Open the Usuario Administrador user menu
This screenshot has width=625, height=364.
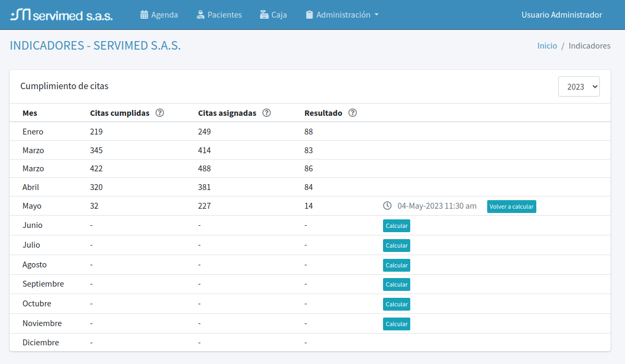[561, 15]
